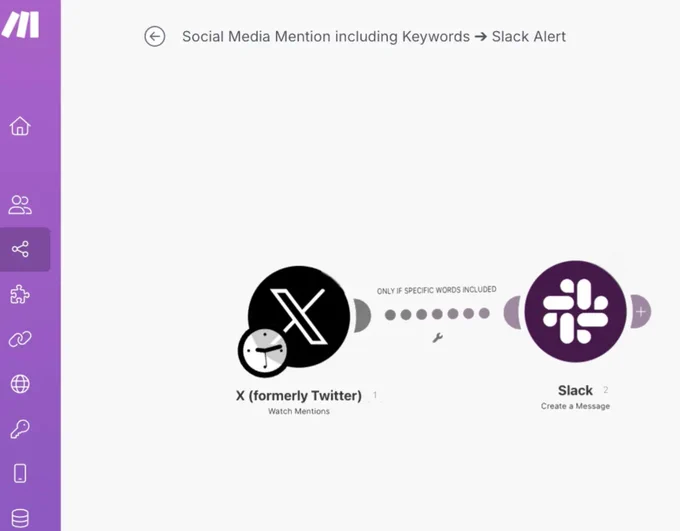
Task: Open the Devices phone icon
Action: [x=20, y=473]
